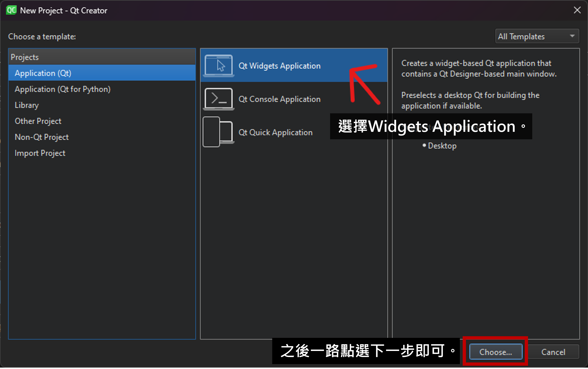Select the Other Project category
The image size is (588, 369).
[x=102, y=122]
